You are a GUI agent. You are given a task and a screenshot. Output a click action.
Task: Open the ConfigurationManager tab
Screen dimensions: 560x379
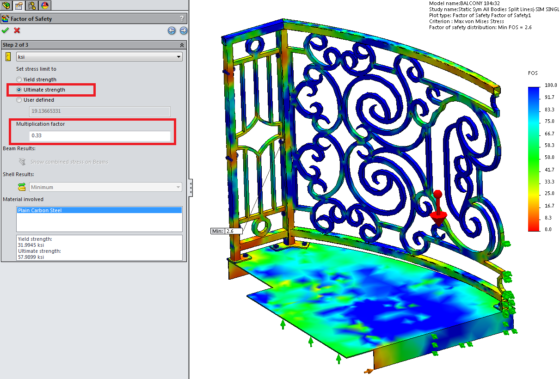(x=32, y=5)
